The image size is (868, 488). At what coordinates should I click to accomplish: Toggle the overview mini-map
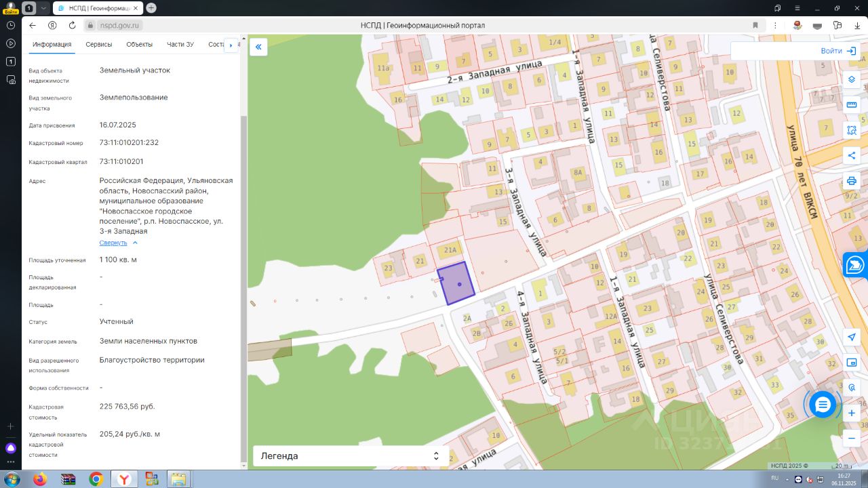point(852,363)
